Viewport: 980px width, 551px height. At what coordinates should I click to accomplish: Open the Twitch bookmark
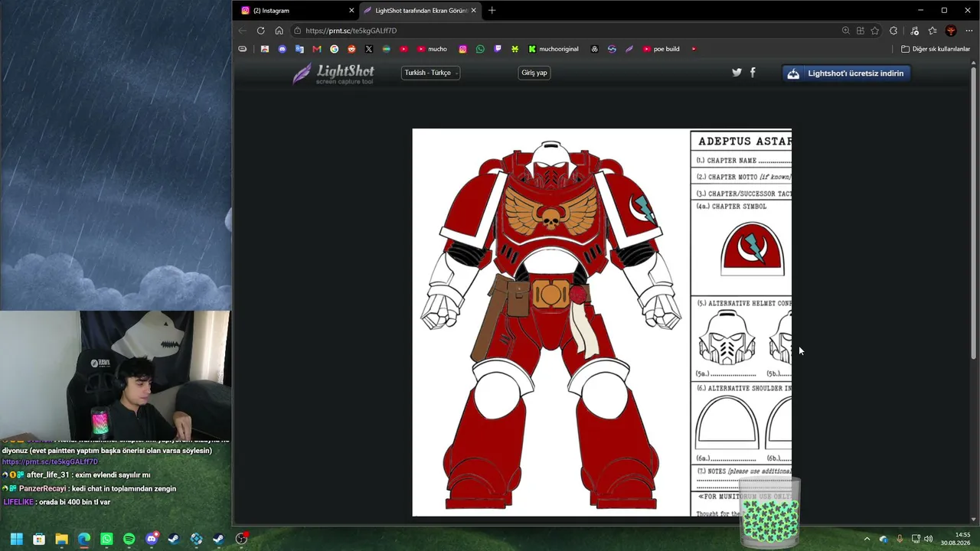point(498,49)
